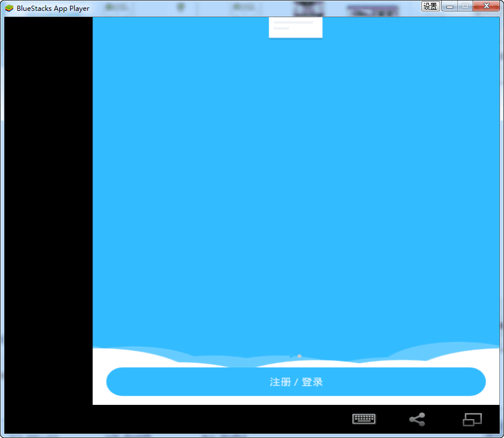Click the BlueStacks logo in title bar
This screenshot has width=504, height=438.
coord(9,8)
